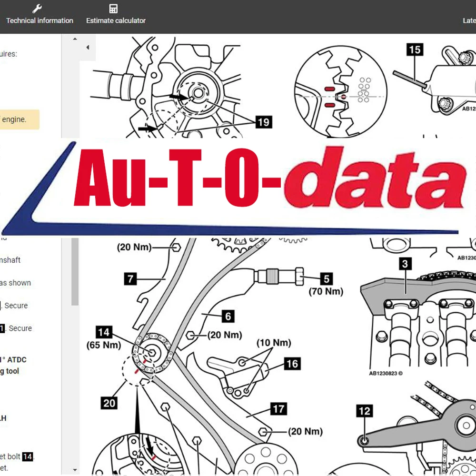Click the scroll down arrow of the text panel

[x=75, y=470]
